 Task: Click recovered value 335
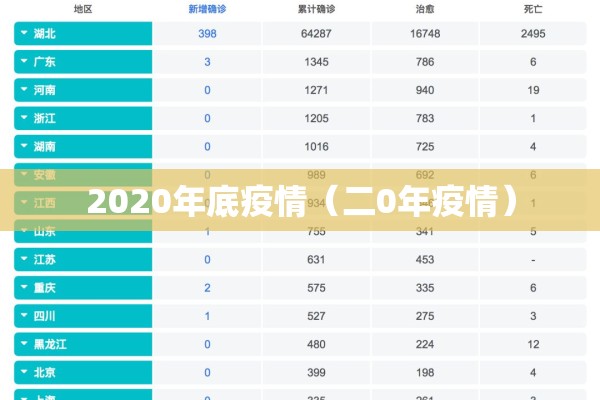click(x=425, y=288)
